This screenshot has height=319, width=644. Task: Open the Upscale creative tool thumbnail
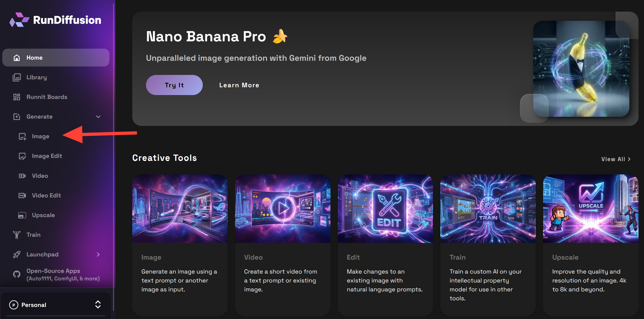591,209
